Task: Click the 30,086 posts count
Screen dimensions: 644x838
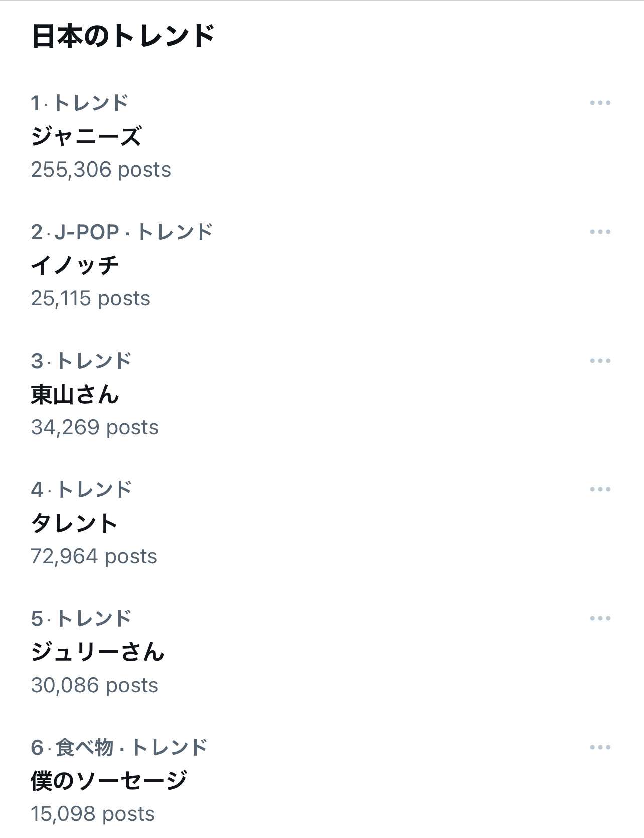Action: click(x=94, y=686)
